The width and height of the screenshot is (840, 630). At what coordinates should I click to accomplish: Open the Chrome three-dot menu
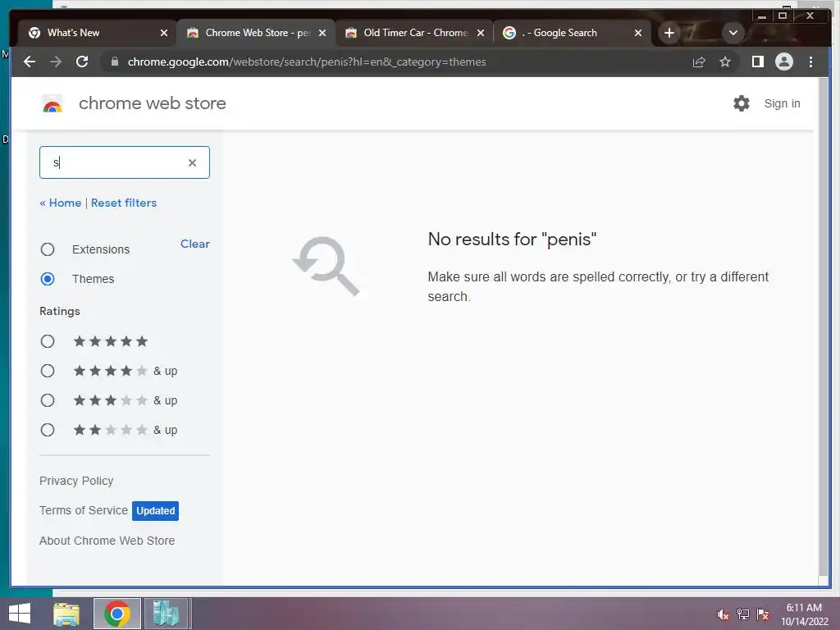pos(810,62)
